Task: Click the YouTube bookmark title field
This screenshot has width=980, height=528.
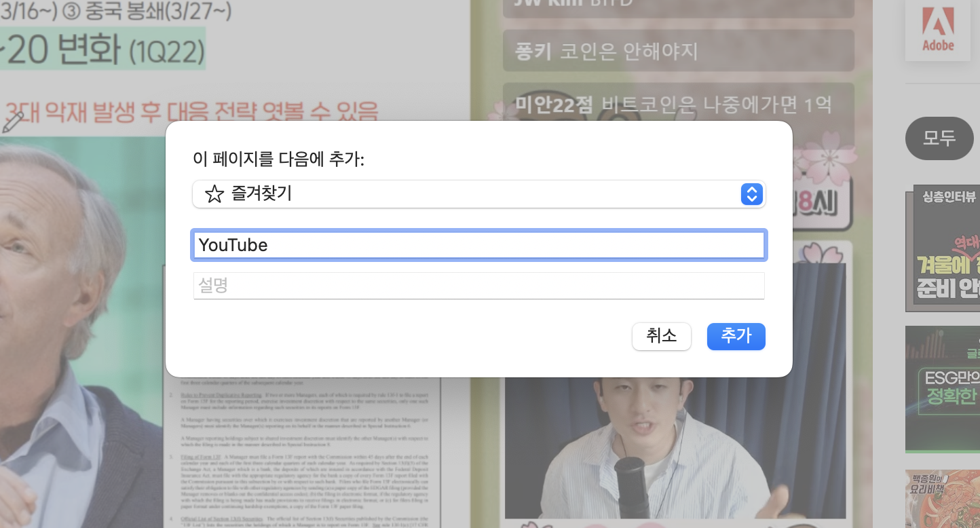Action: 479,245
